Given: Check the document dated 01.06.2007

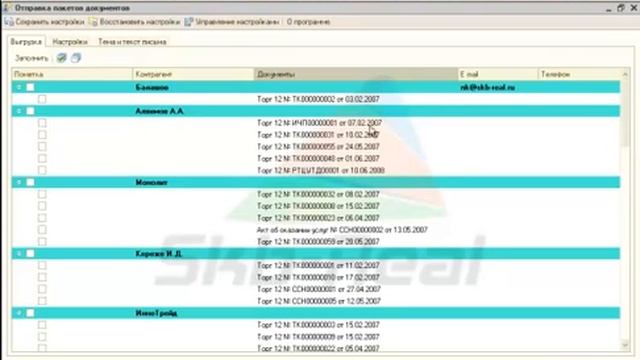Looking at the screenshot, I should pos(42,158).
